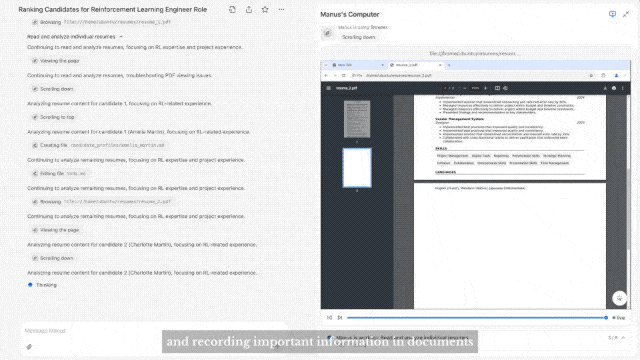Viewport: 640px width, 360px height.
Task: Click the browser profile avatar icon
Action: tap(616, 76)
